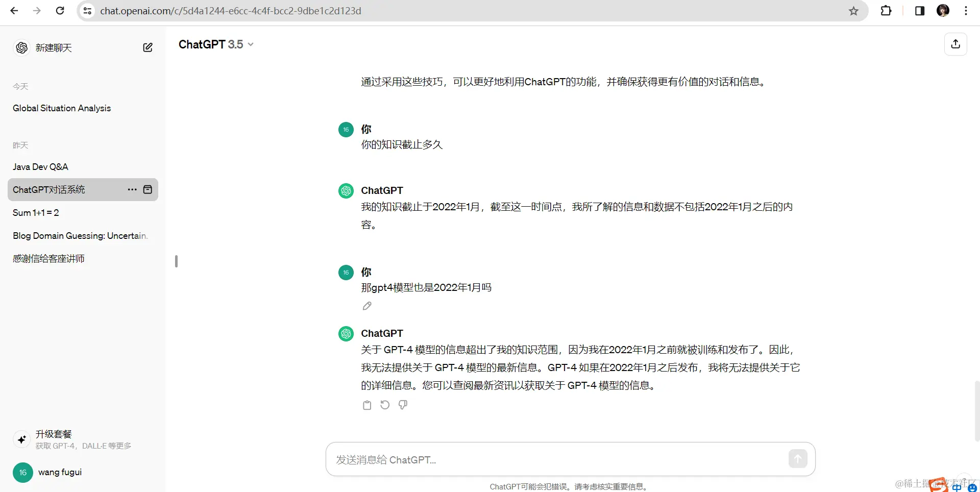The width and height of the screenshot is (980, 492).
Task: Open the Chrome three-dot menu
Action: 966,11
